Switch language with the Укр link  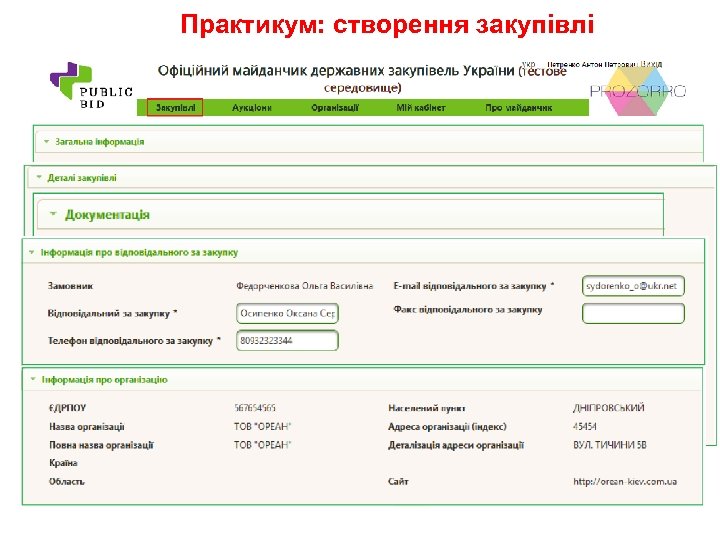[528, 64]
